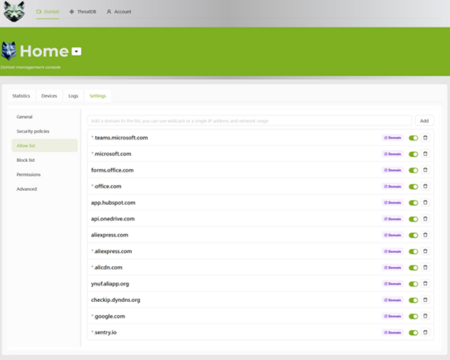
Task: Disable the aliexpress.com entry switch
Action: 413,235
